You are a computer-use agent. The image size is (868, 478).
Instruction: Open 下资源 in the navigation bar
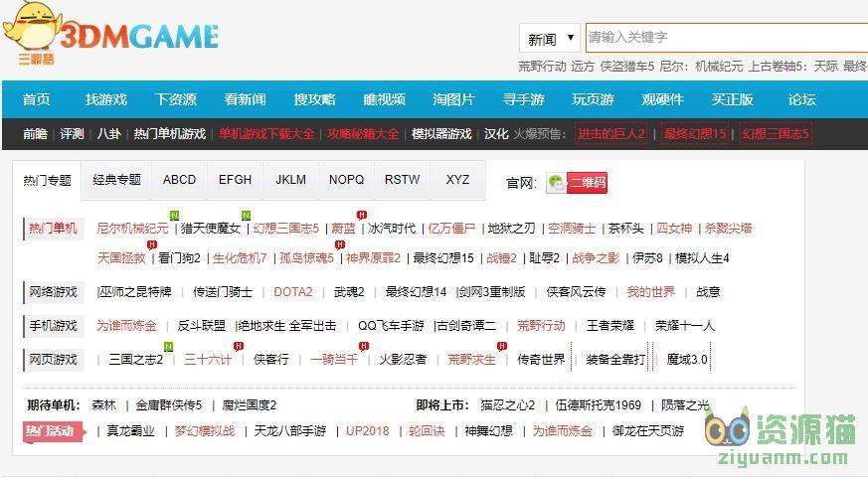click(x=176, y=99)
